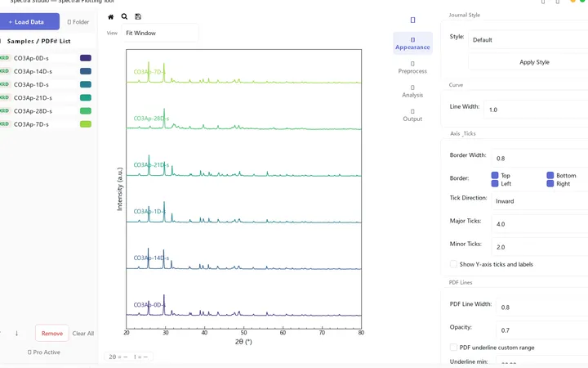Click the Home reset view icon
588x368 pixels.
click(x=110, y=17)
